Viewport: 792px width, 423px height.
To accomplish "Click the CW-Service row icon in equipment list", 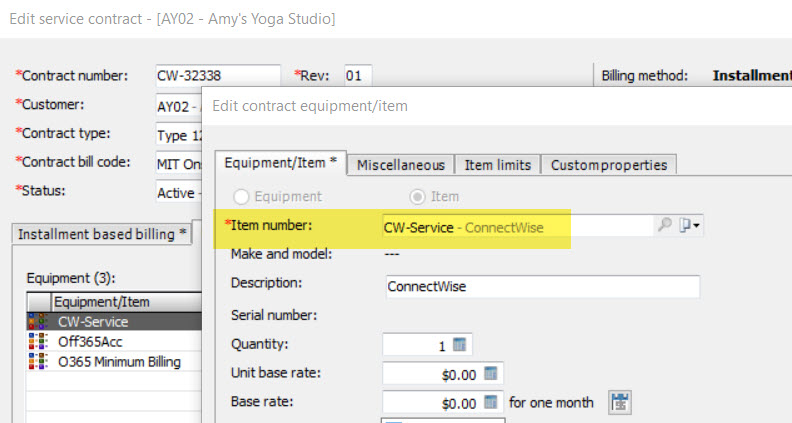I will [40, 322].
